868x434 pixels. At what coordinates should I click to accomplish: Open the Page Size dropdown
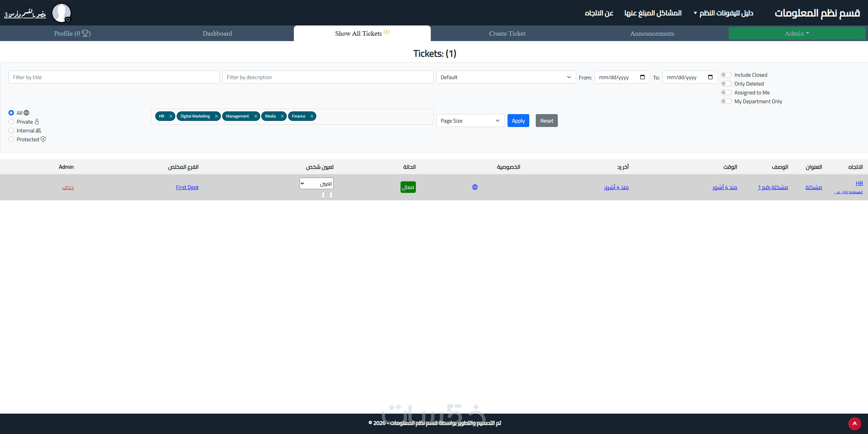tap(470, 121)
